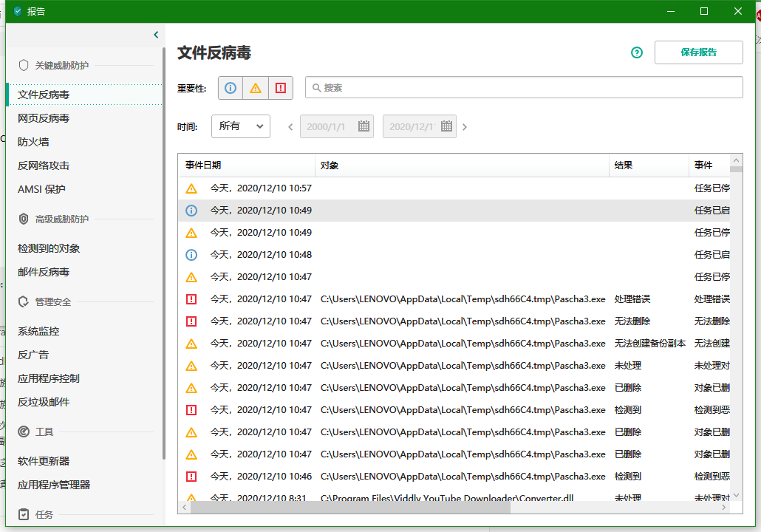
Task: Toggle the critical importance filter
Action: 281,88
